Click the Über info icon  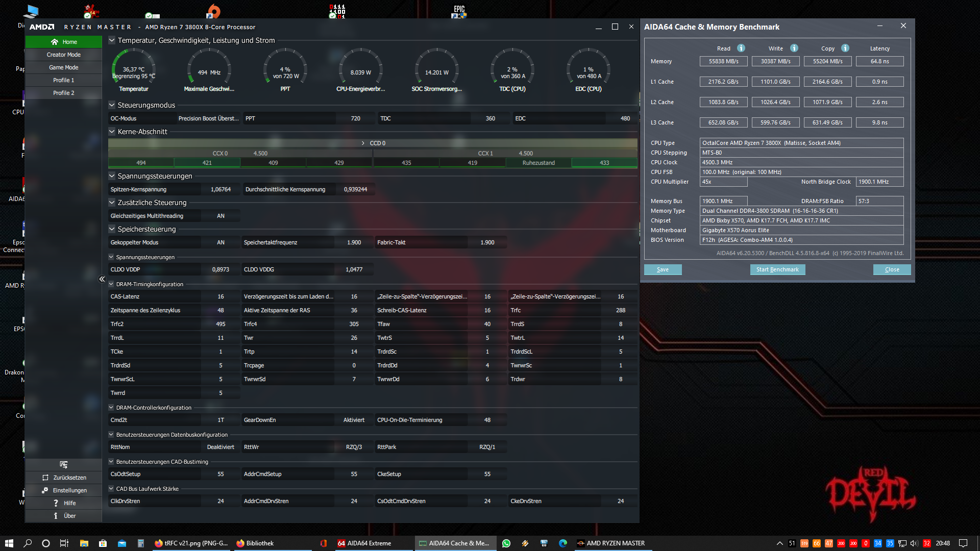(56, 516)
